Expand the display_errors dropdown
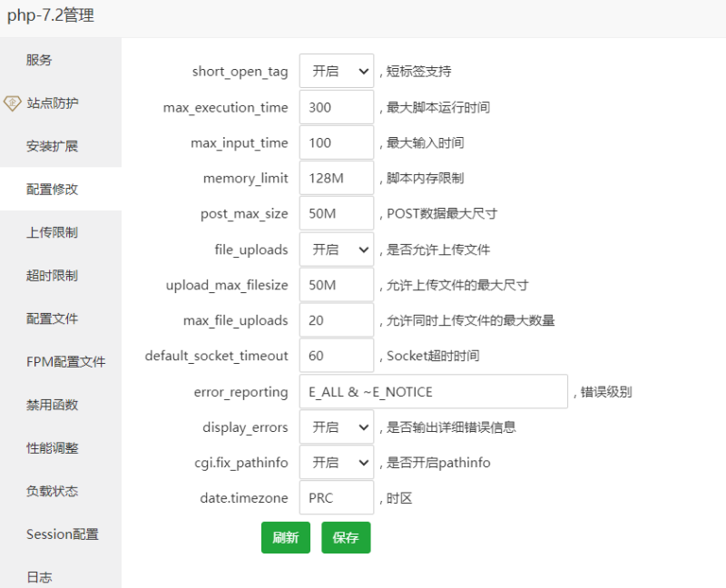Viewport: 726px width, 588px height. (337, 426)
